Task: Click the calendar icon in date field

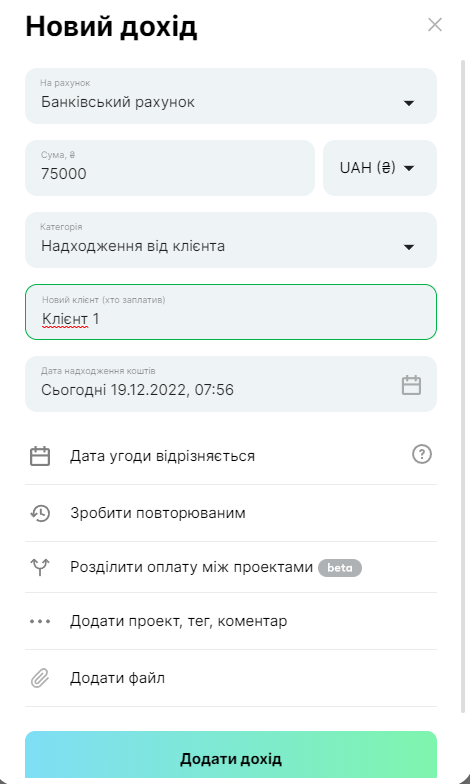Action: click(x=412, y=385)
